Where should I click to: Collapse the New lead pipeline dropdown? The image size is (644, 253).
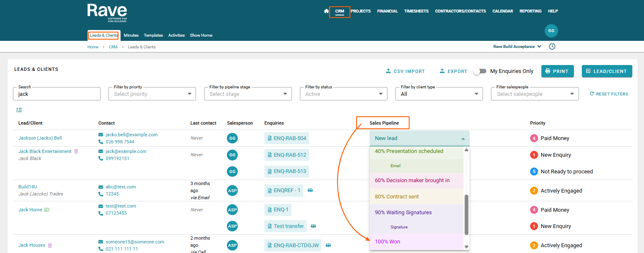tap(419, 138)
